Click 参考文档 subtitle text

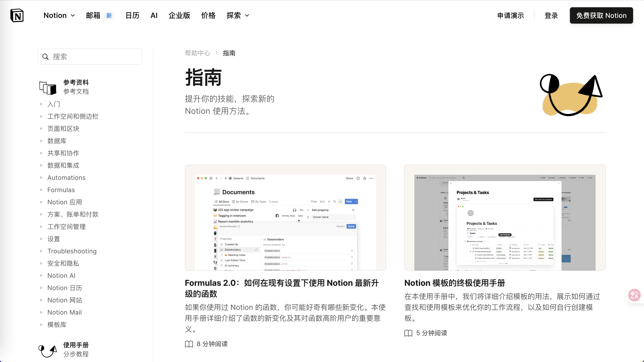pyautogui.click(x=76, y=91)
